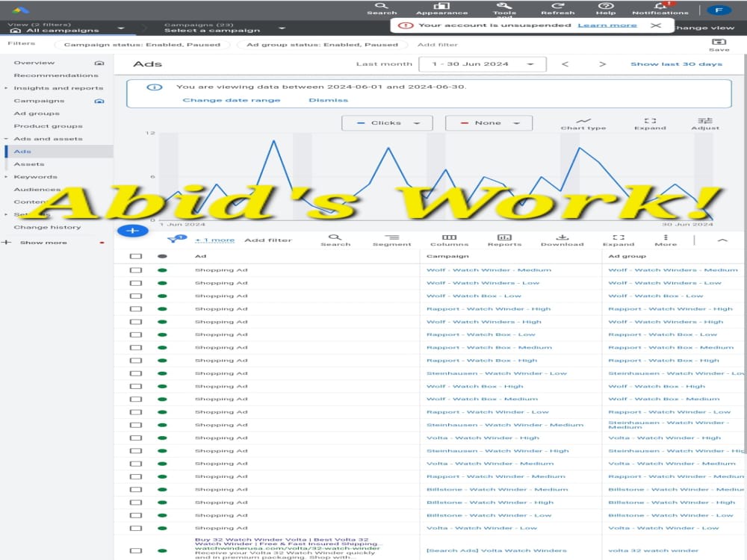Click the blue plus create ad button
Image resolution: width=747 pixels, height=560 pixels.
coord(132,231)
